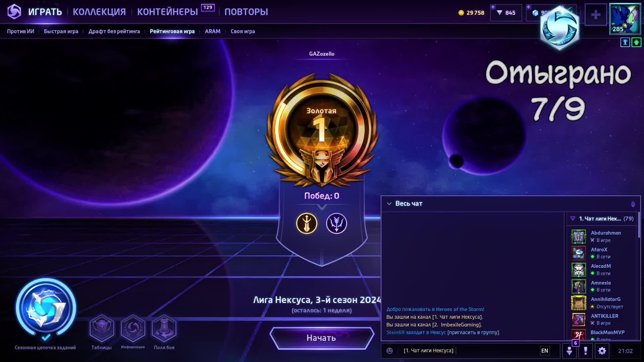Click пригласить в группу link
This screenshot has height=362, width=644.
point(474,333)
